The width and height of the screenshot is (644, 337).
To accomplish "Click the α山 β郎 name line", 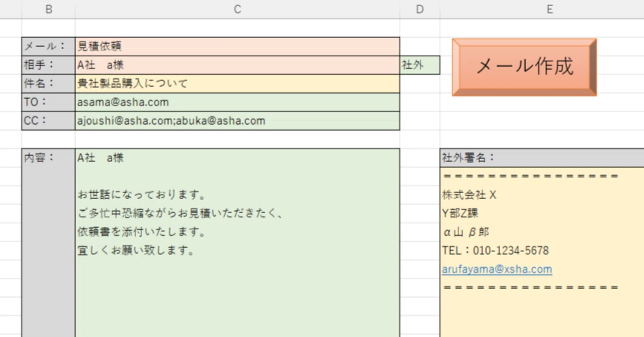I will (466, 232).
